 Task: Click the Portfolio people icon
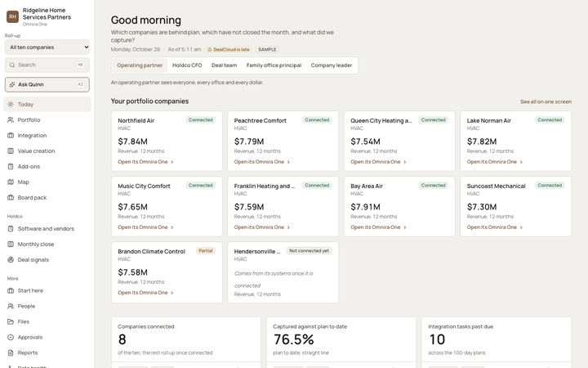point(11,119)
